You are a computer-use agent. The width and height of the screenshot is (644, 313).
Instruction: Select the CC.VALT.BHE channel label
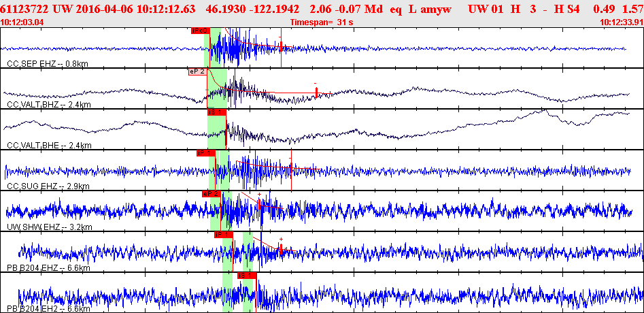click(48, 145)
